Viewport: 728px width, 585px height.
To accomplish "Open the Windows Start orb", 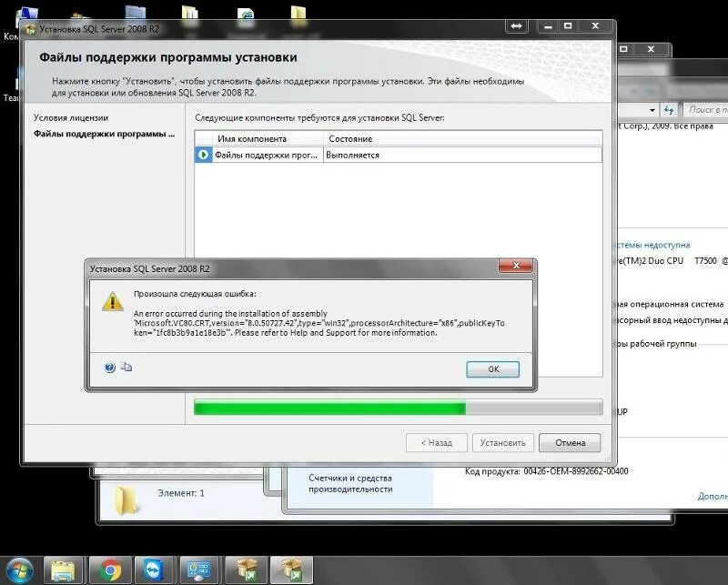I will pyautogui.click(x=17, y=570).
